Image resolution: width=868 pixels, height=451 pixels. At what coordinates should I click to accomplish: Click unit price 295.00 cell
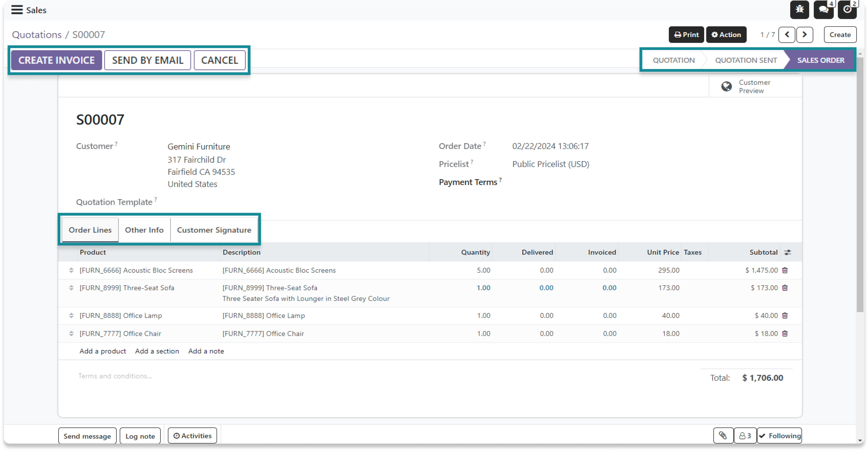[669, 270]
